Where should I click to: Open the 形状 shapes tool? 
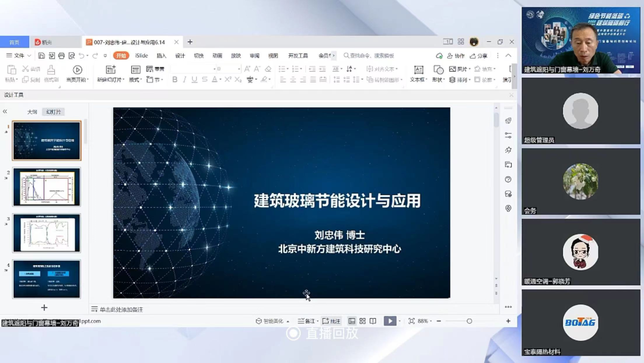(x=438, y=70)
